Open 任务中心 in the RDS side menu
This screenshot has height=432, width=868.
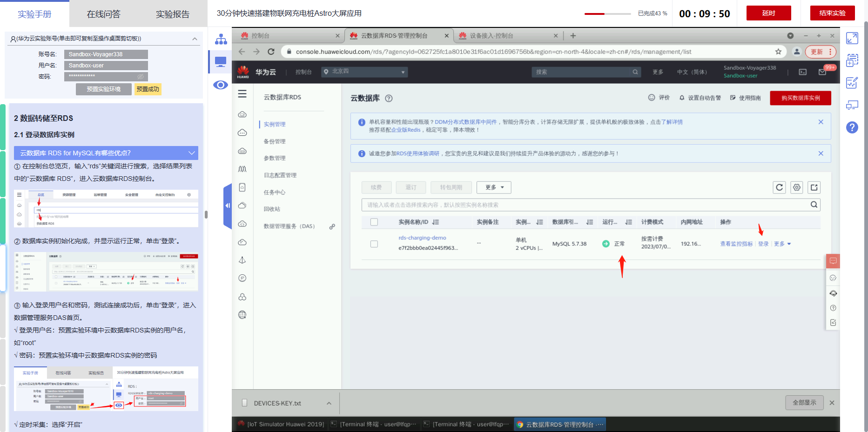[x=275, y=192]
